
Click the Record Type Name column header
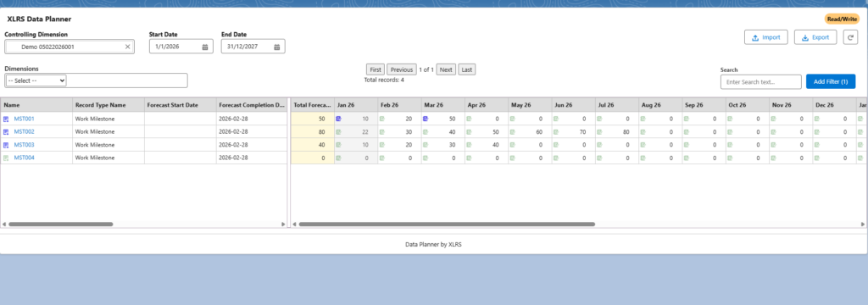point(108,104)
